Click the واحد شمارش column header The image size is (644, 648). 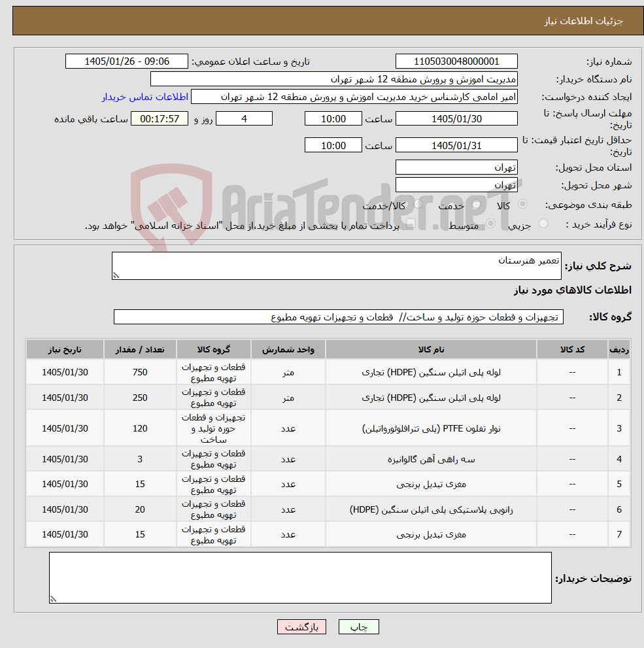pyautogui.click(x=288, y=350)
